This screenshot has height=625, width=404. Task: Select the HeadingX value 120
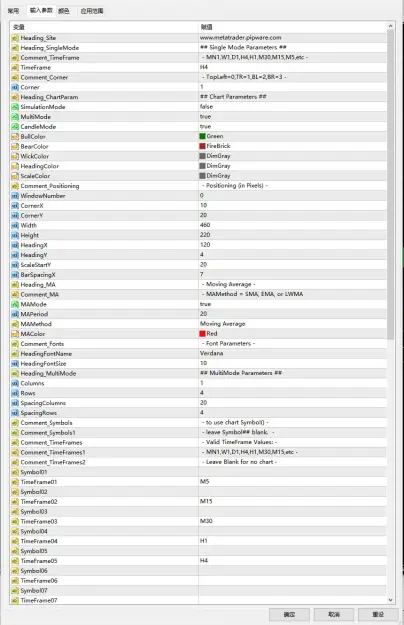click(x=205, y=245)
